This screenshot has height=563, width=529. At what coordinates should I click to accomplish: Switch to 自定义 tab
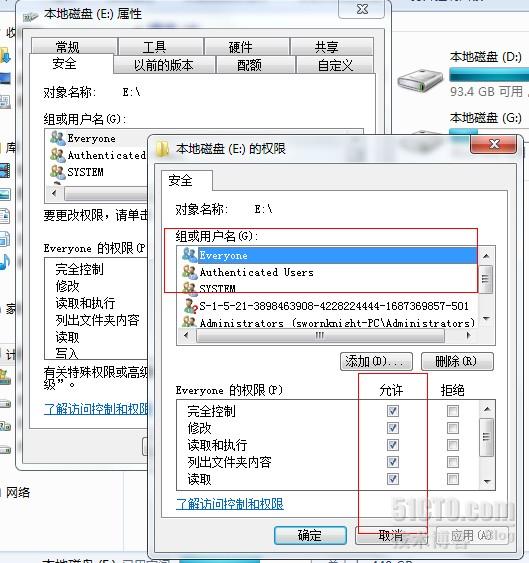coord(335,65)
